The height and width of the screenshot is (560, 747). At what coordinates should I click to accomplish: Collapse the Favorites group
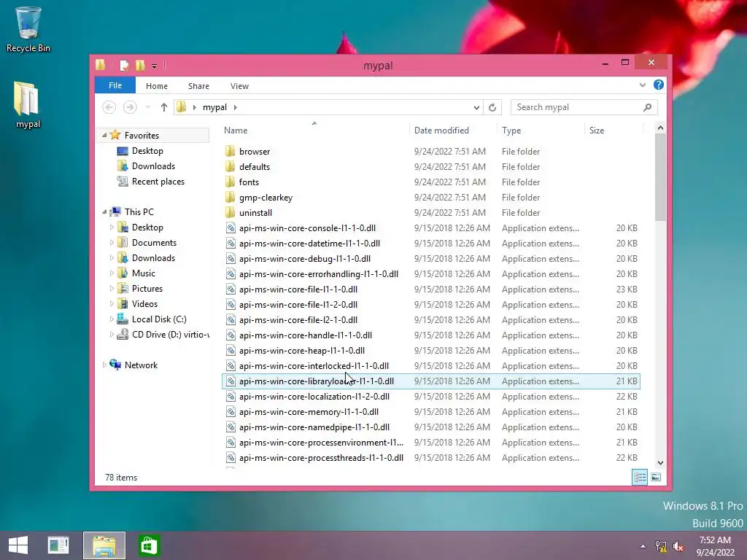point(104,135)
